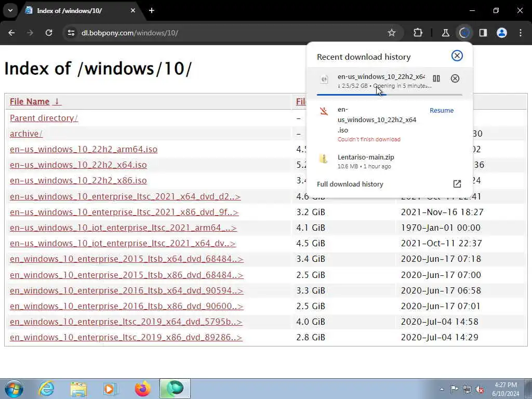Download en-us_windows_10_22h2_arm64.iso
Image resolution: width=532 pixels, height=399 pixels.
84,149
